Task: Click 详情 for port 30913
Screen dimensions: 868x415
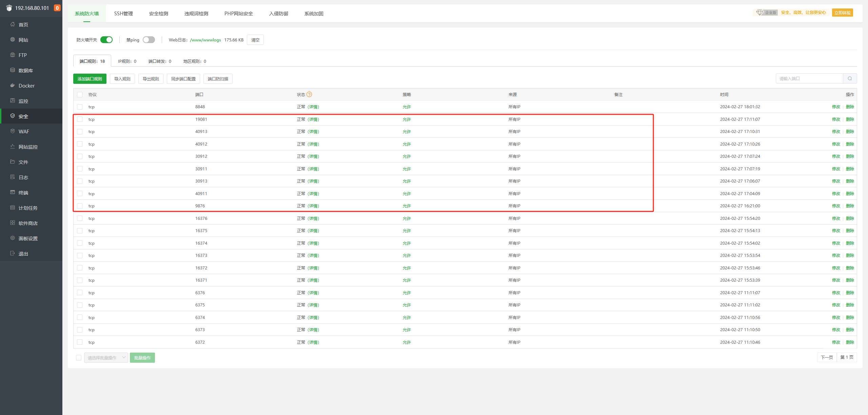Action: (313, 181)
